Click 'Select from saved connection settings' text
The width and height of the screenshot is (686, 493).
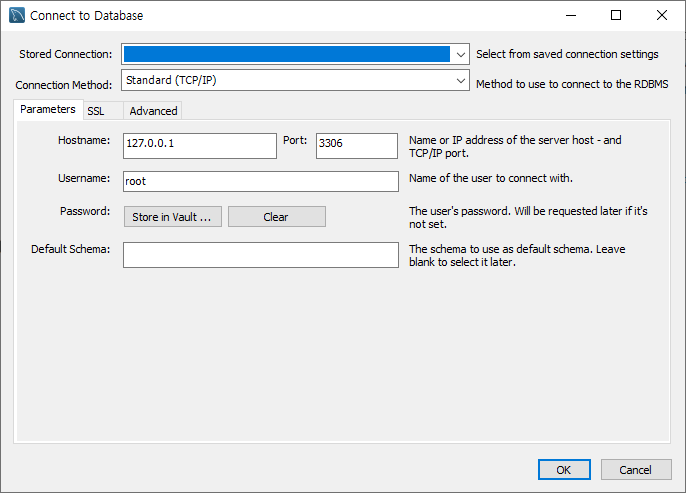click(x=567, y=54)
